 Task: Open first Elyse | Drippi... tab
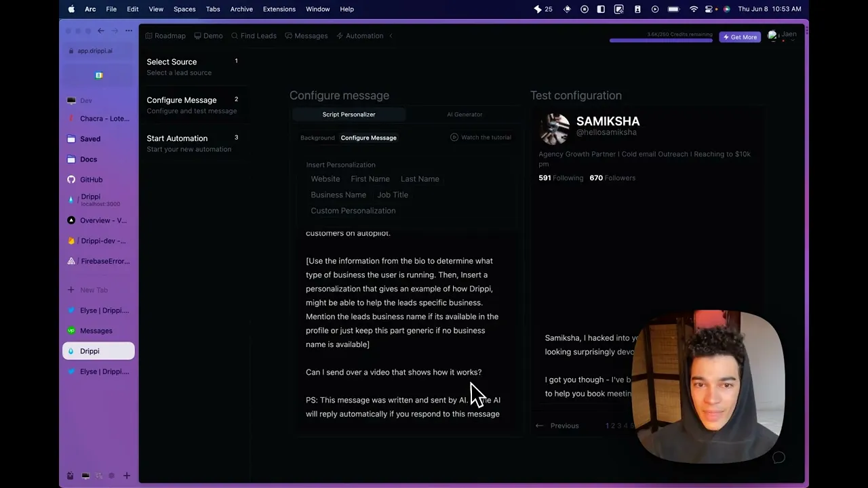(99, 310)
